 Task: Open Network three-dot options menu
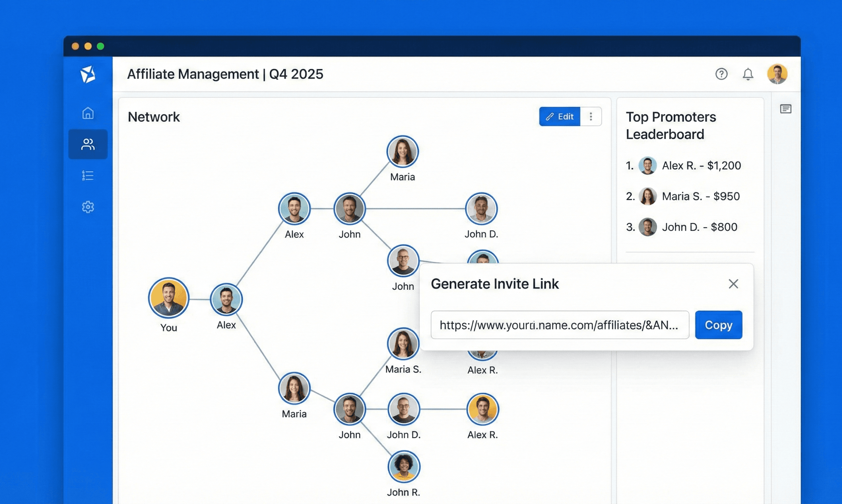click(591, 116)
